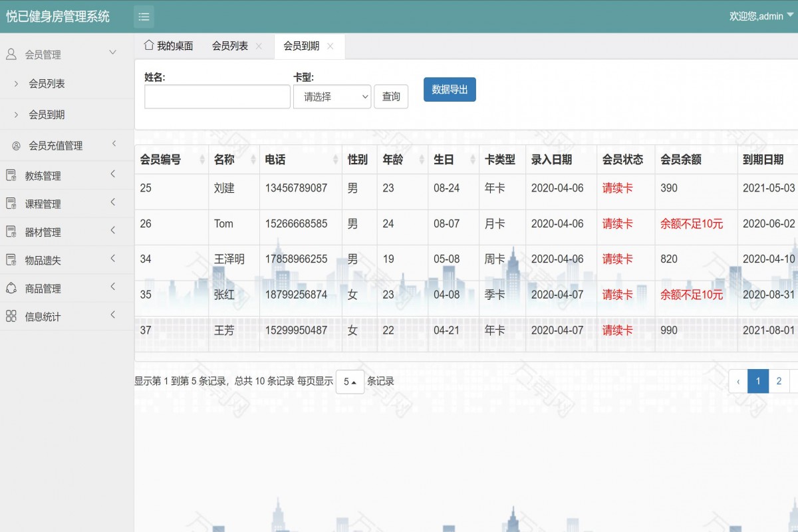The image size is (798, 532).
Task: Go to page 2 of results
Action: point(779,381)
